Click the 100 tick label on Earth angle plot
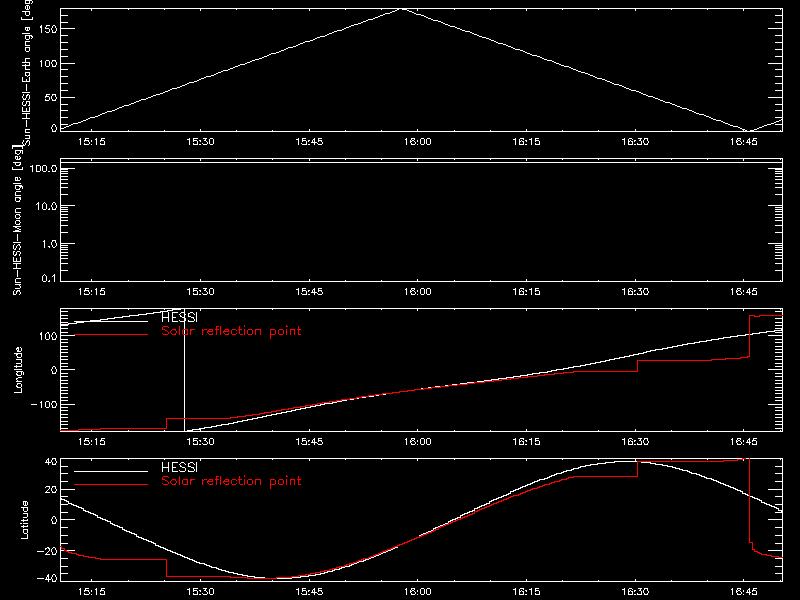The image size is (800, 600). 48,64
